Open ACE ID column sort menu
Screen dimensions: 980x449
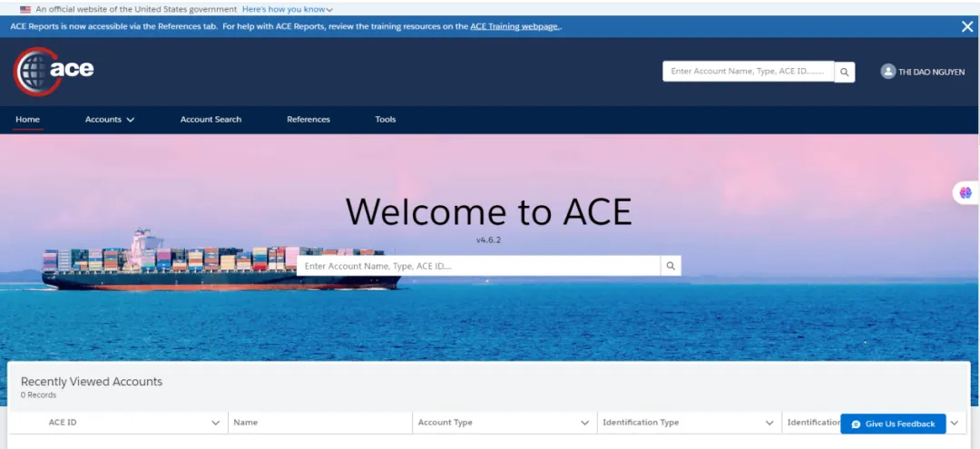[x=216, y=423]
